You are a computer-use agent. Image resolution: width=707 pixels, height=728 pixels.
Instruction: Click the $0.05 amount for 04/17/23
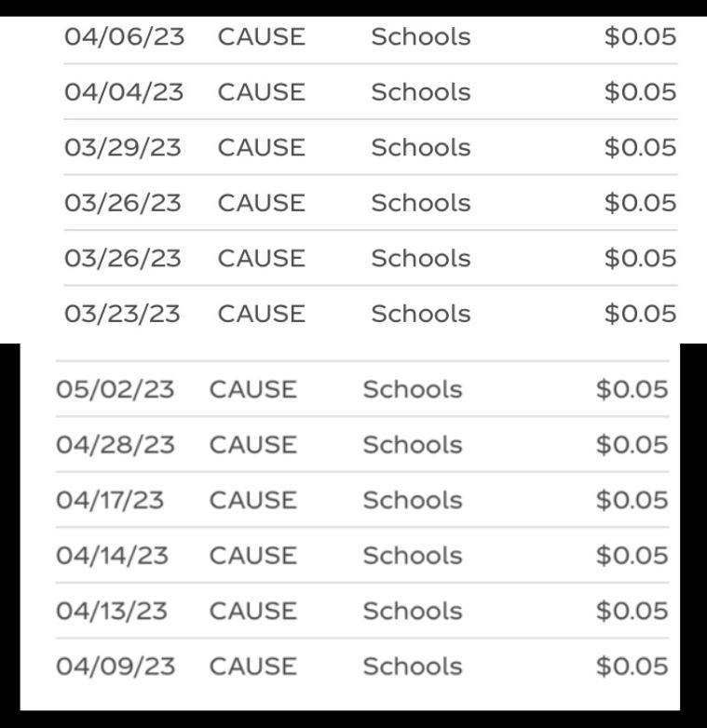tap(632, 500)
